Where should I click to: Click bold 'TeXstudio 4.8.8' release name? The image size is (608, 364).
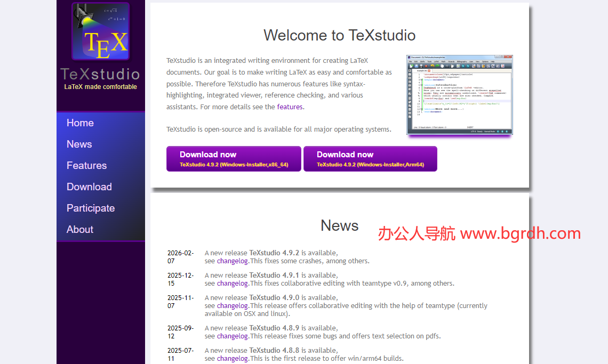(274, 351)
